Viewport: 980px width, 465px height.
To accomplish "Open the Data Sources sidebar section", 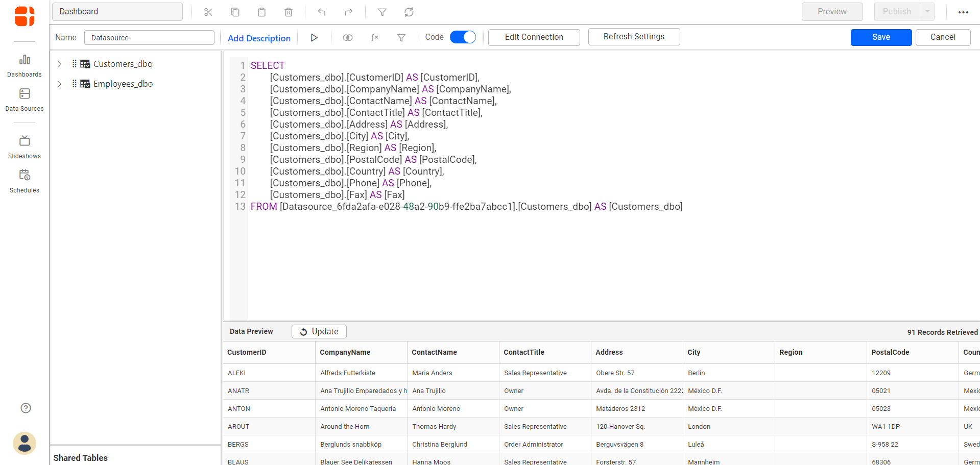I will click(x=24, y=100).
